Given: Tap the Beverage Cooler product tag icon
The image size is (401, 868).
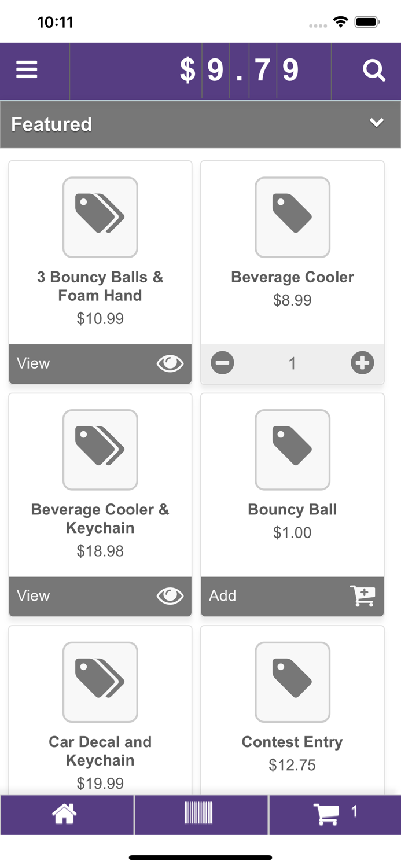Looking at the screenshot, I should (x=292, y=218).
